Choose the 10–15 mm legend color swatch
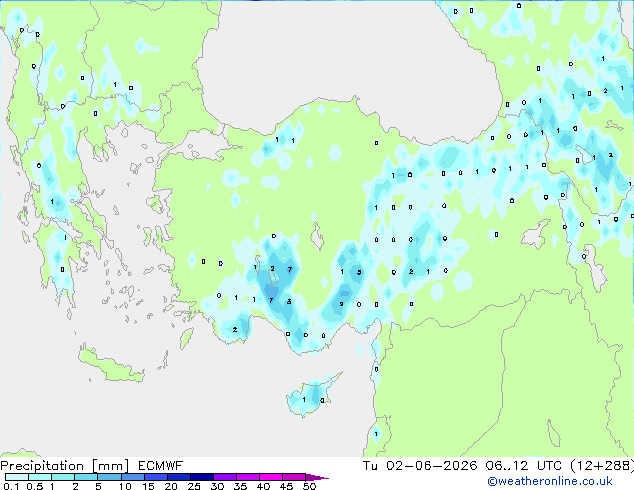Screen dimensions: 634x490 click(x=132, y=477)
